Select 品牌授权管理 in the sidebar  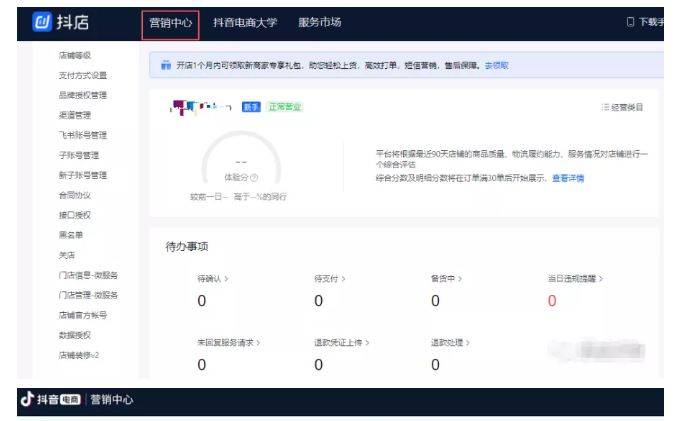83,95
